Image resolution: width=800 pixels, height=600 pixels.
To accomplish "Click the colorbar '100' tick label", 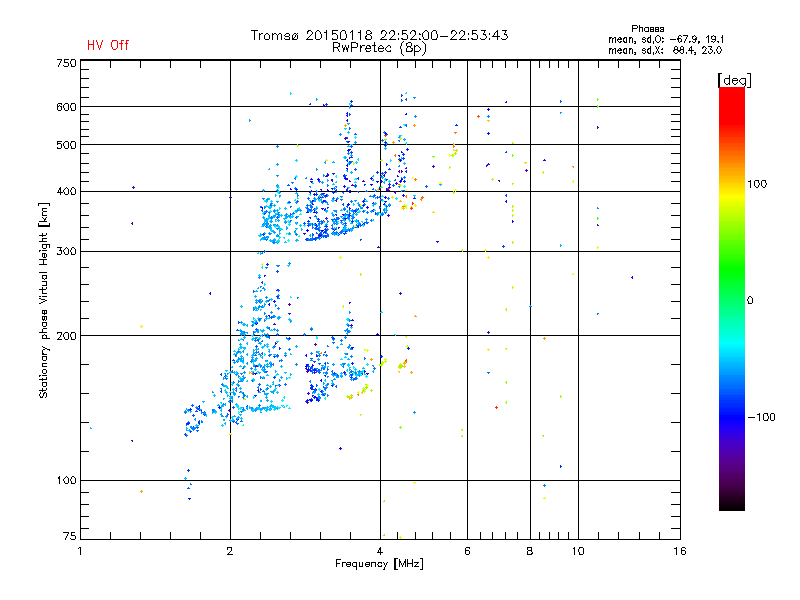I will 757,184.
